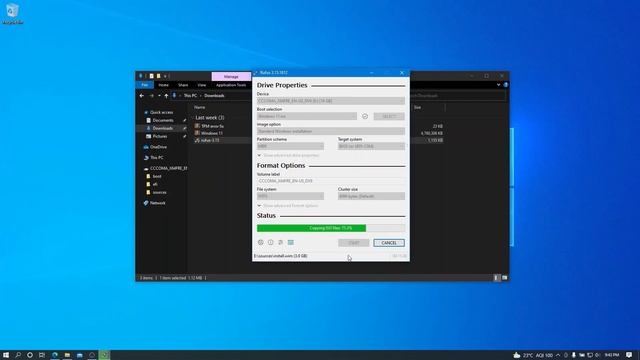The height and width of the screenshot is (360, 640).
Task: Switch Explorer to details view icon
Action: pos(496,278)
